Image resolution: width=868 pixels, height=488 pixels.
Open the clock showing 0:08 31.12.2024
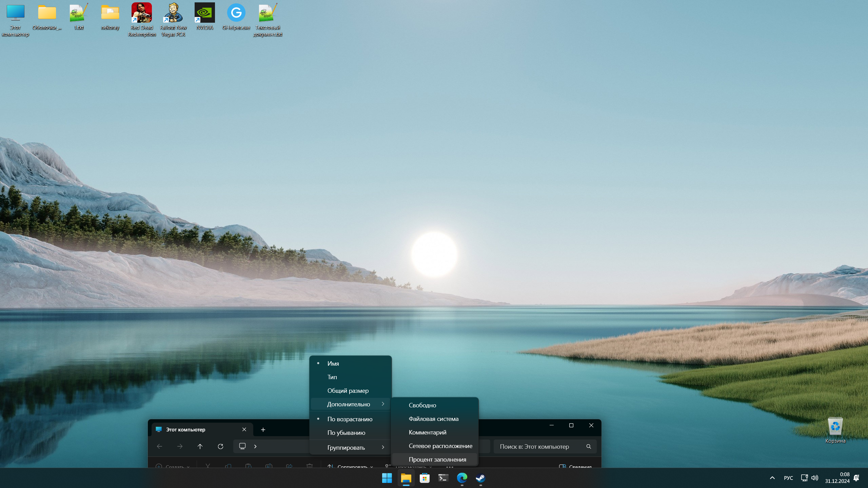[837, 478]
